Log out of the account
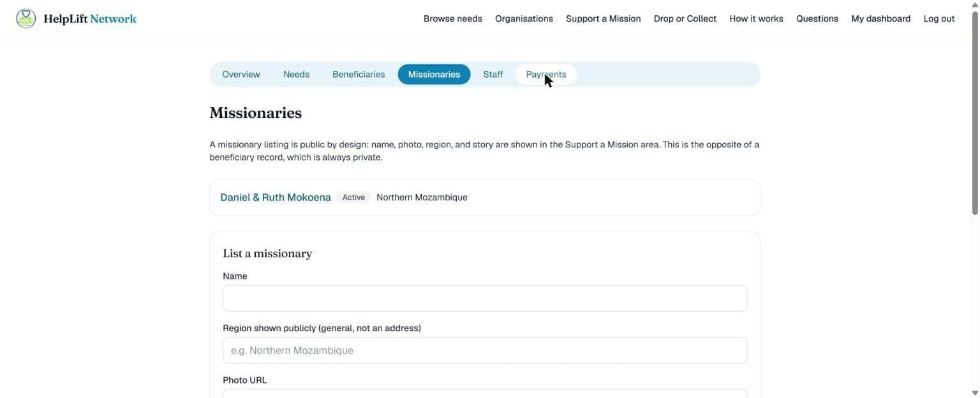The width and height of the screenshot is (980, 398). pos(939,18)
